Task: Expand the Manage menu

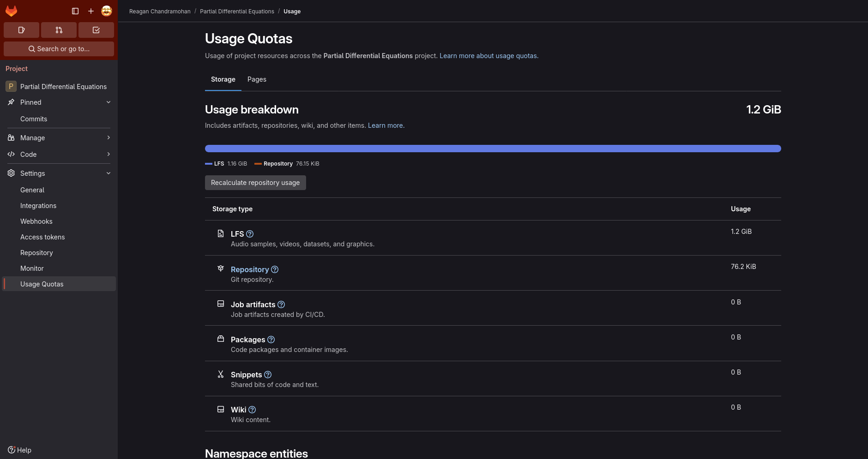Action: pos(59,138)
